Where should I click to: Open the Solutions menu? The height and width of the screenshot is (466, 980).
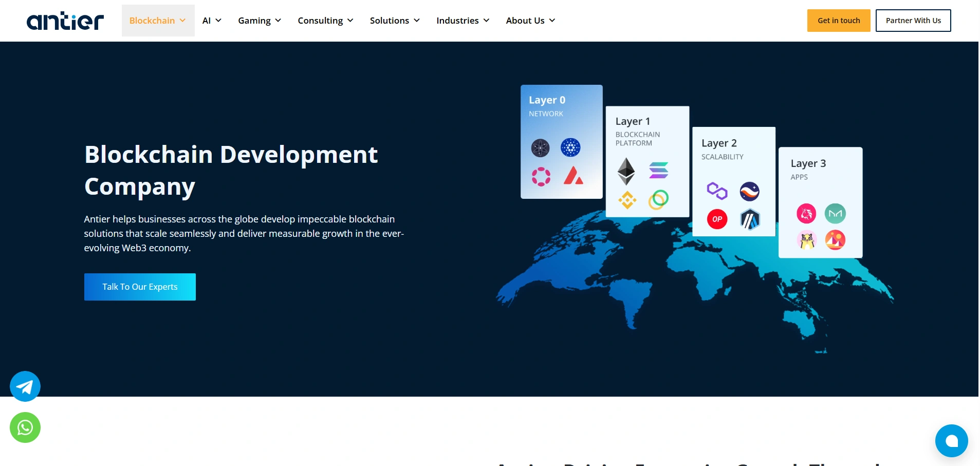pyautogui.click(x=395, y=21)
